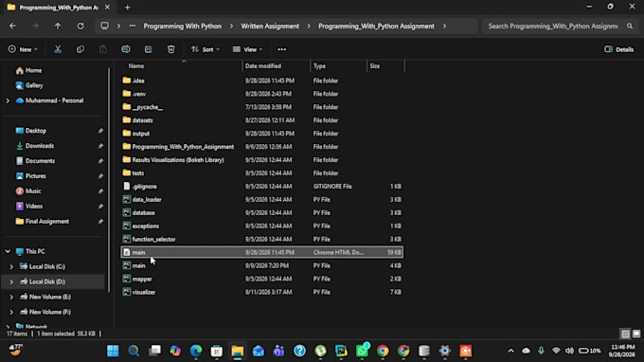Click the Wi-Fi tray icon

point(556,351)
